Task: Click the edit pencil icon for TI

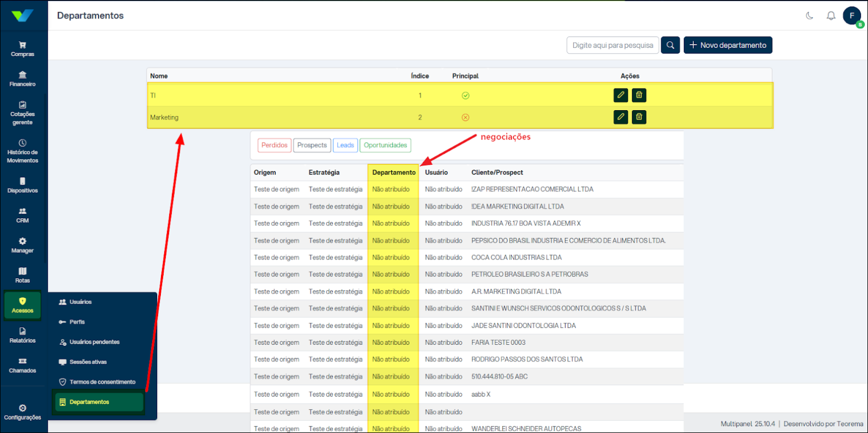Action: 621,95
